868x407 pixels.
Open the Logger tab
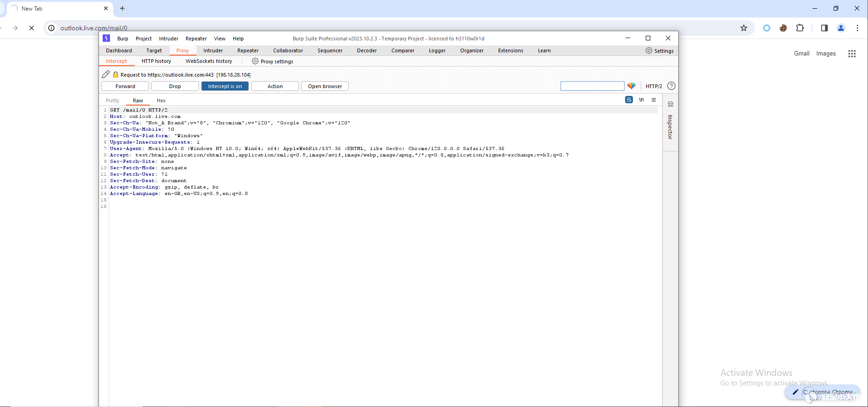[437, 50]
